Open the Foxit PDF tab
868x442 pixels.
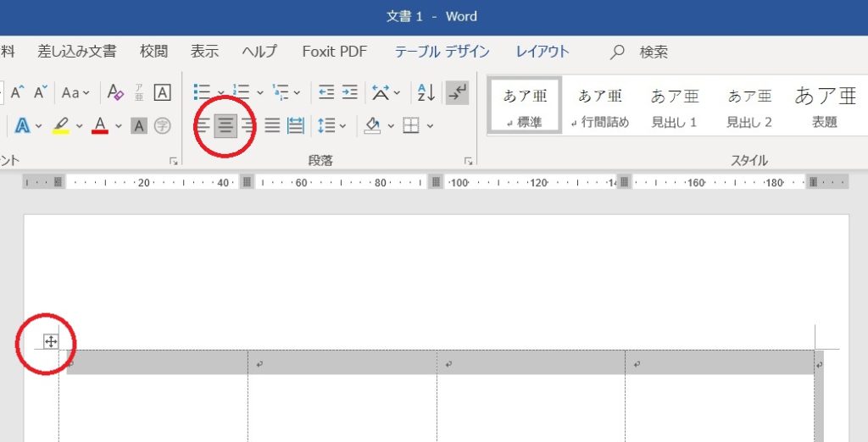(x=334, y=52)
